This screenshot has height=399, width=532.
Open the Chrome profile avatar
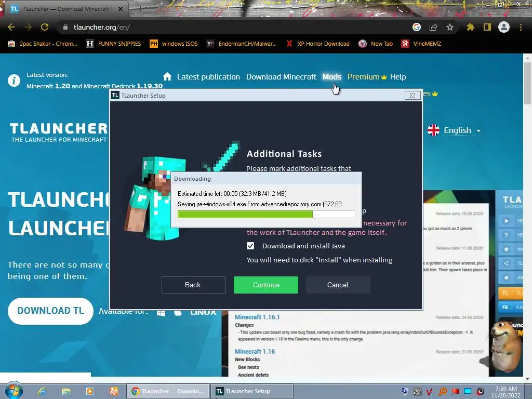tap(504, 27)
